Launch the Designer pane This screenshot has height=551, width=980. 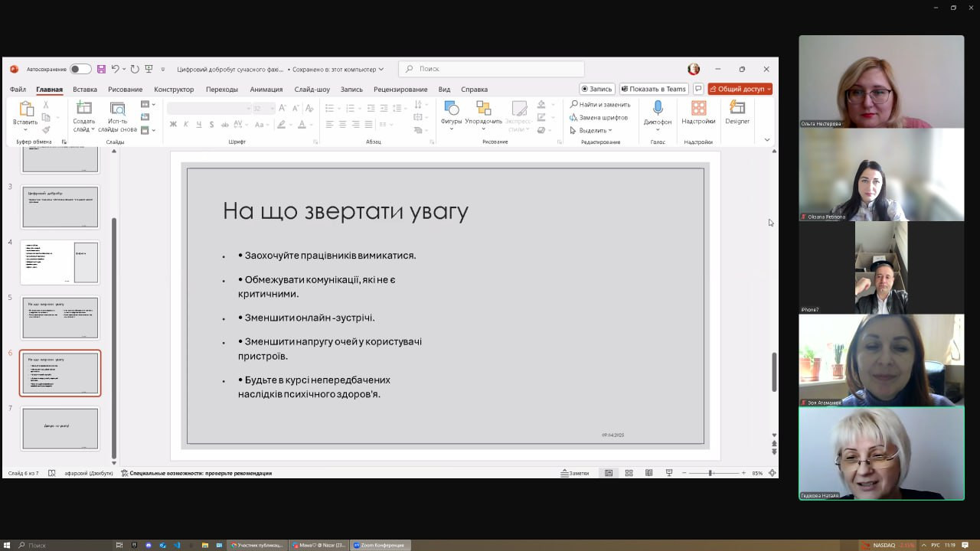point(737,112)
